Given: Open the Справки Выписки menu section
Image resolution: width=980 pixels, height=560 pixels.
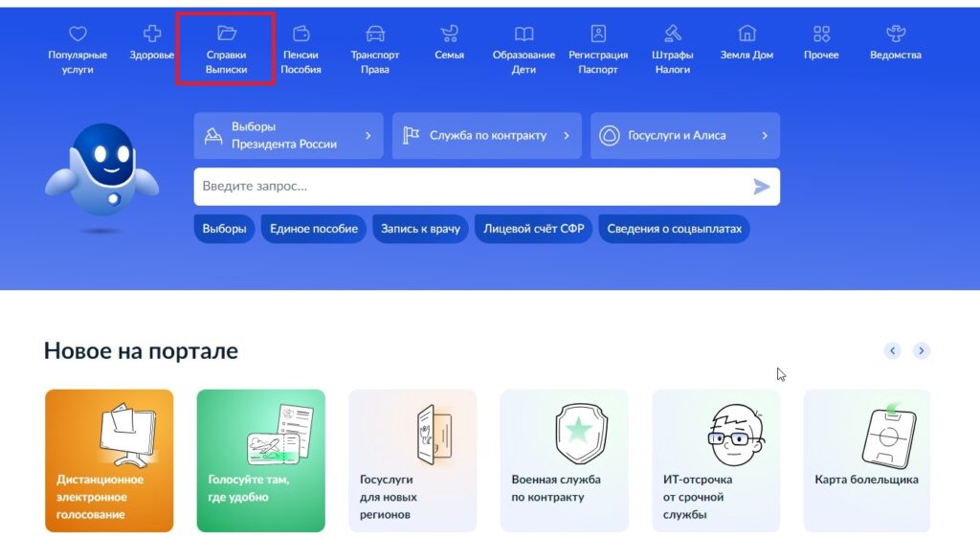Looking at the screenshot, I should coord(227,50).
